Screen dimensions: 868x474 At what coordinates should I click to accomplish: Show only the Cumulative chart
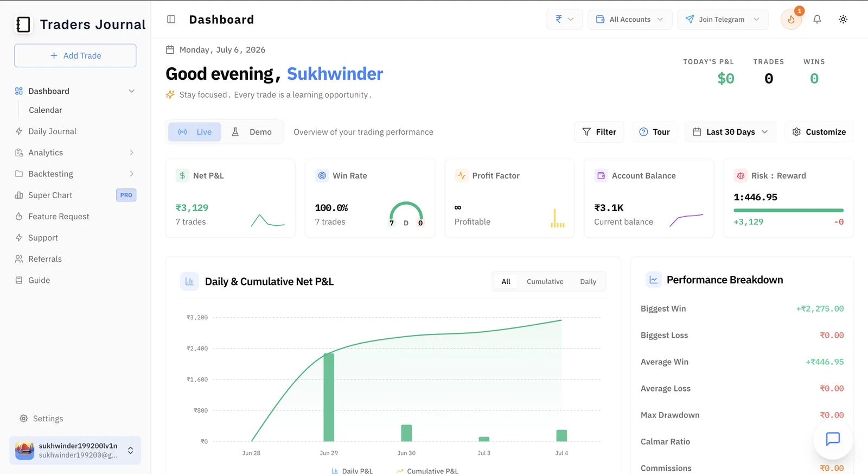[x=545, y=281]
